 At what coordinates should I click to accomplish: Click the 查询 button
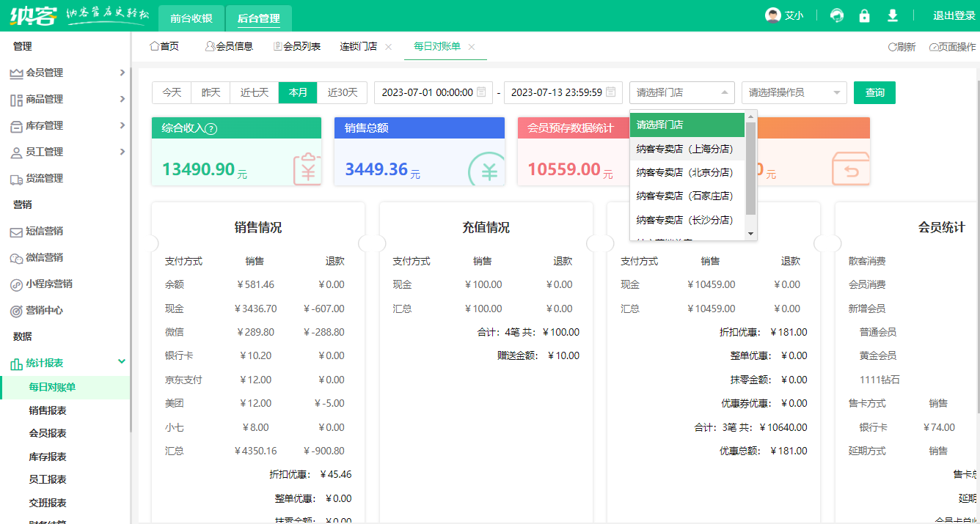[874, 92]
